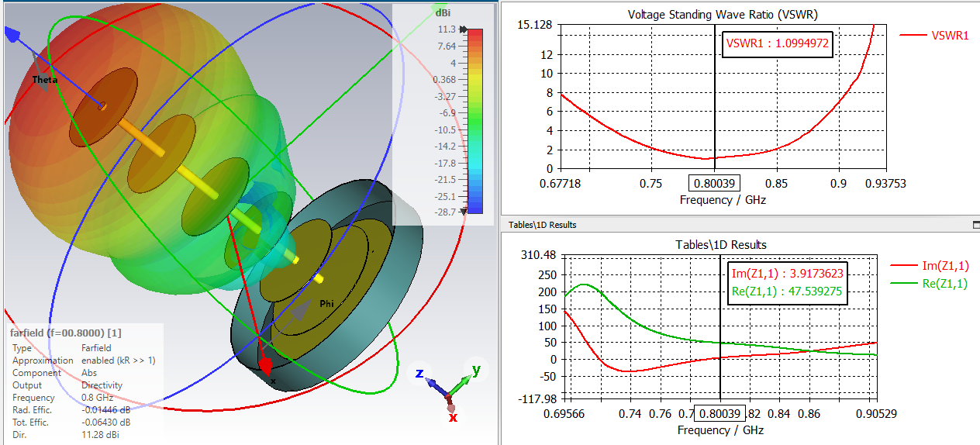Click the rainbow dBi color scale bar
The image size is (980, 445).
point(475,120)
